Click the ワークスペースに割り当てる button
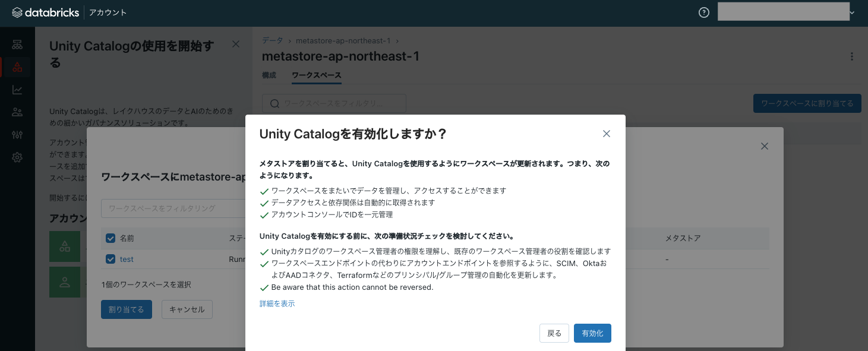Screen dimensions: 868x351 tap(807, 103)
